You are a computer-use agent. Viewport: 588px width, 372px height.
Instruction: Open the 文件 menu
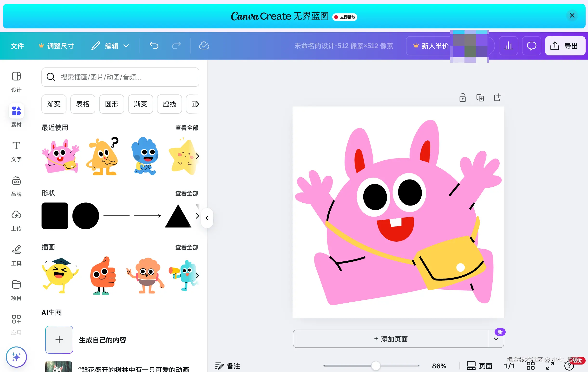(17, 46)
